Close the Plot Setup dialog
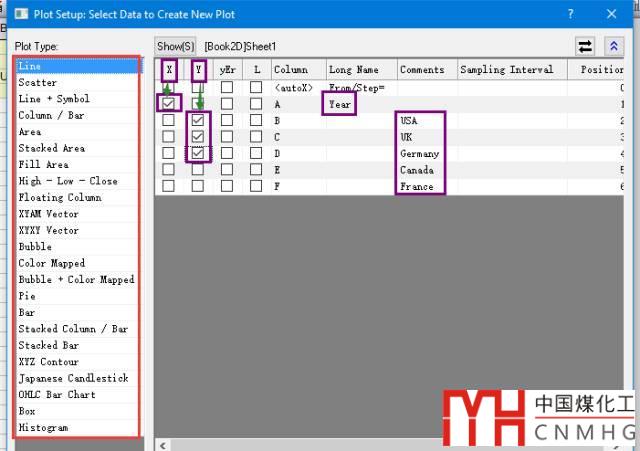 point(612,14)
